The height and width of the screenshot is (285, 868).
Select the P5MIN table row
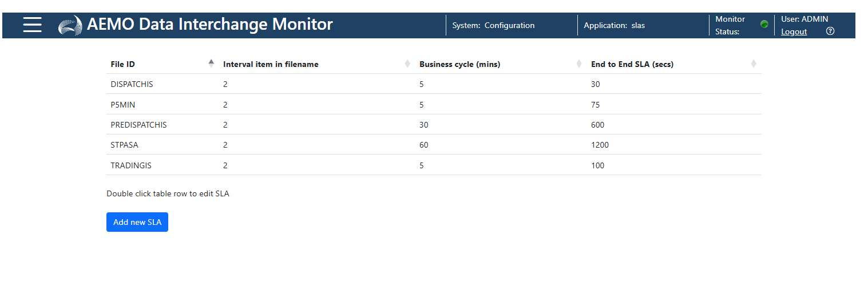[434, 105]
